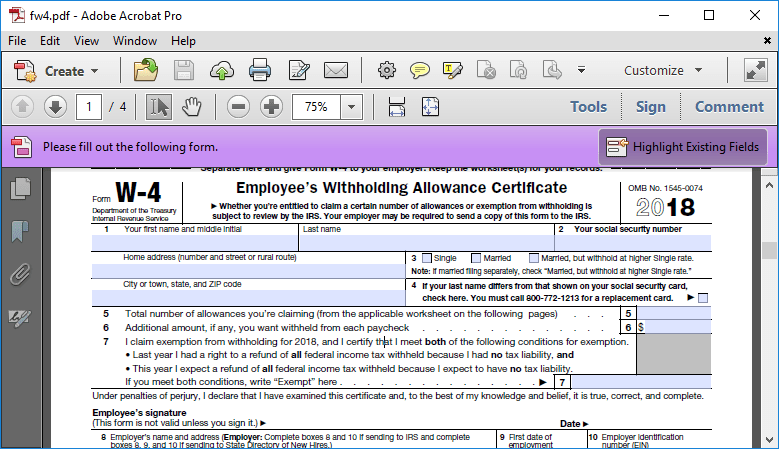Open the zoom percentage dropdown
Viewport: 779px width, 449px height.
pyautogui.click(x=351, y=107)
